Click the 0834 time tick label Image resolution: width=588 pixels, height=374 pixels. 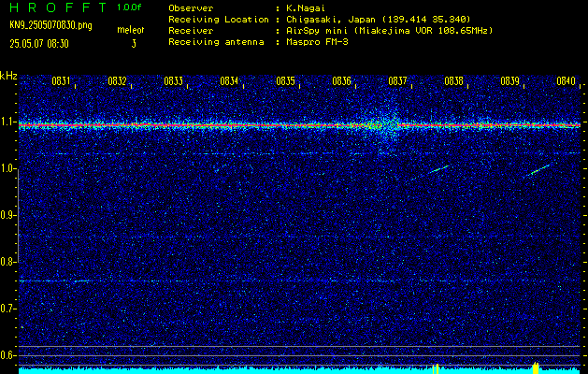[x=229, y=81]
